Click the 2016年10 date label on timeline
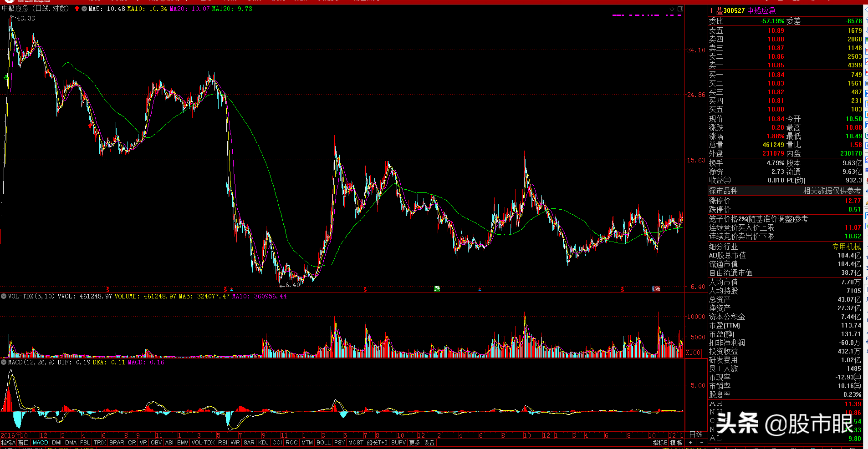Screen dimensions: 868x449 (x=14, y=435)
